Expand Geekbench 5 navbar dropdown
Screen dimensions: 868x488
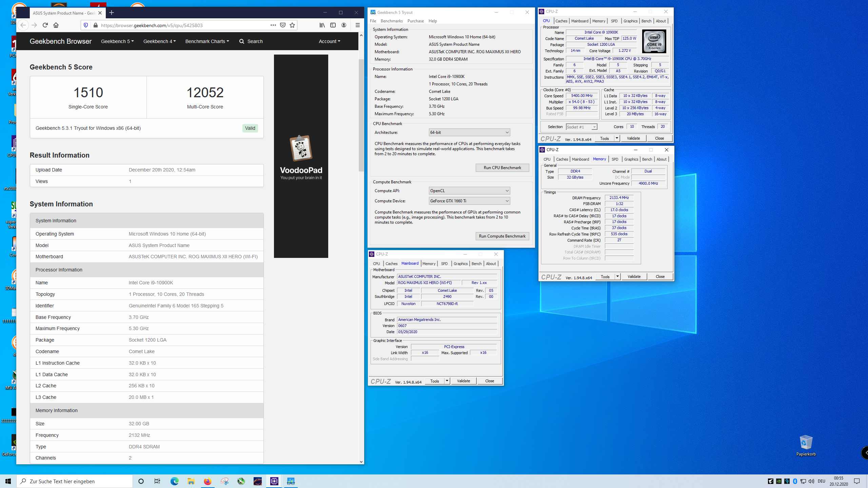click(x=117, y=41)
